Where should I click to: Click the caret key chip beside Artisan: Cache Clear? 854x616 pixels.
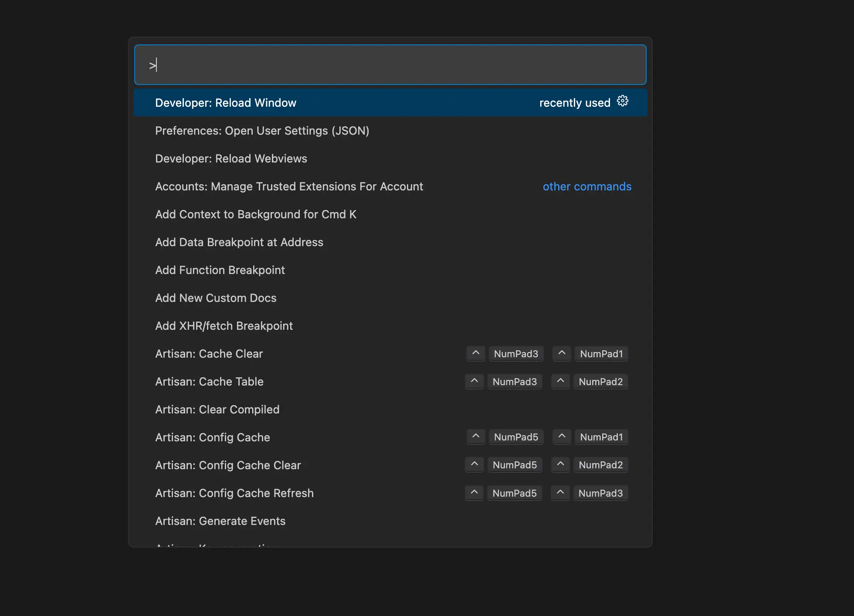(x=475, y=353)
